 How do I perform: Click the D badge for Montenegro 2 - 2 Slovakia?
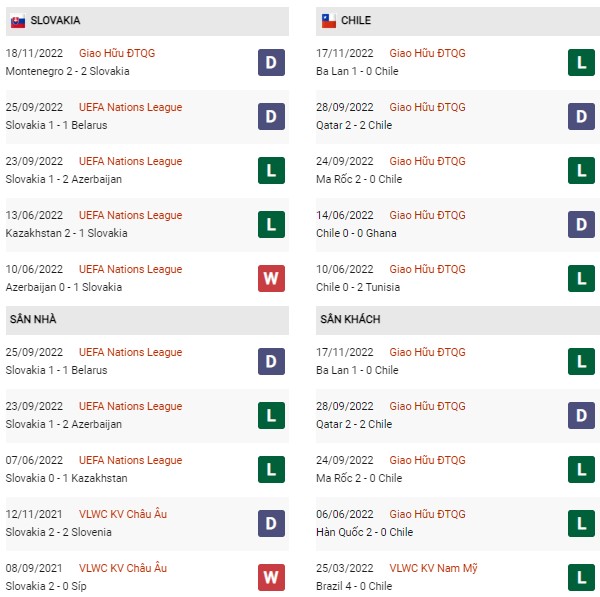[x=271, y=63]
